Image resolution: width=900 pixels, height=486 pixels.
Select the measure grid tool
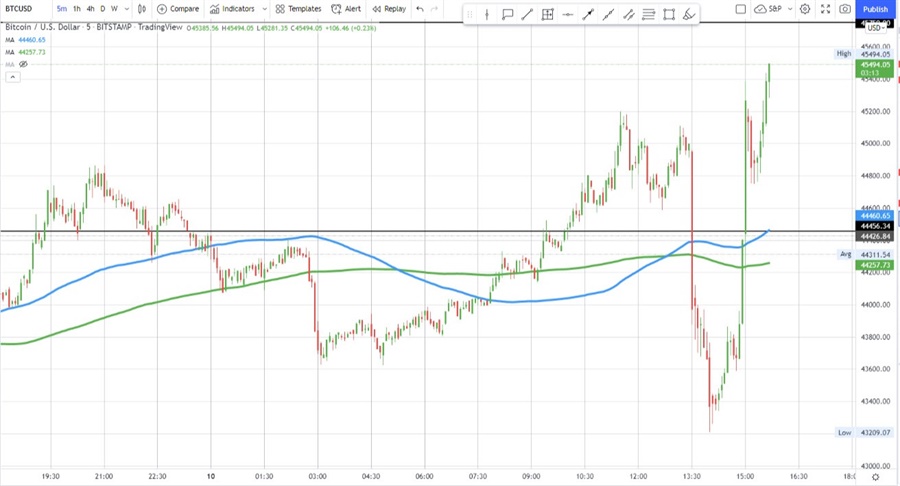pyautogui.click(x=548, y=15)
